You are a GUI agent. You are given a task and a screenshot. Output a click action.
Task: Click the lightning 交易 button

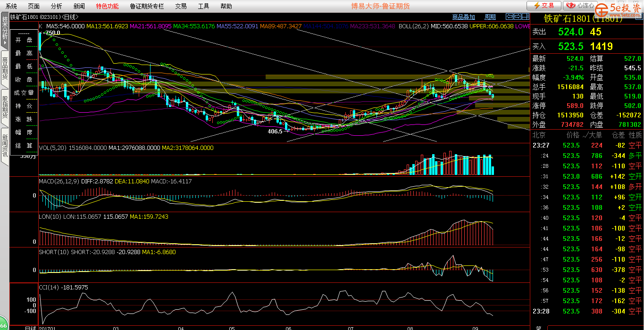click(544, 6)
